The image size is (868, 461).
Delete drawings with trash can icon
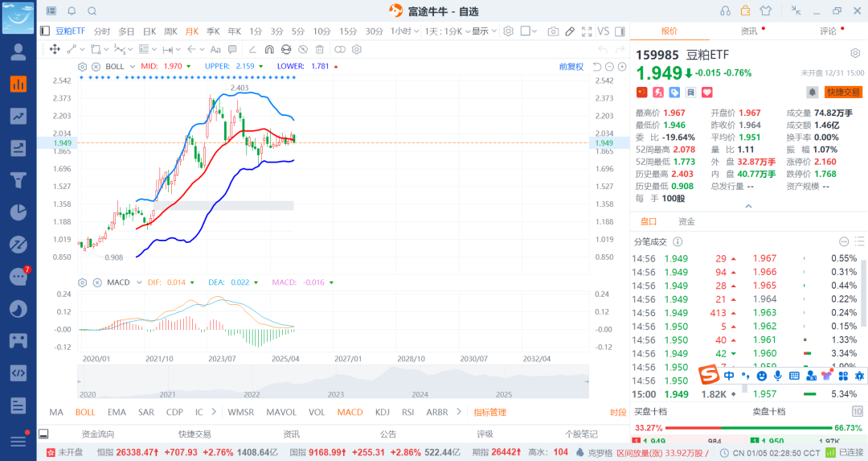(x=319, y=49)
